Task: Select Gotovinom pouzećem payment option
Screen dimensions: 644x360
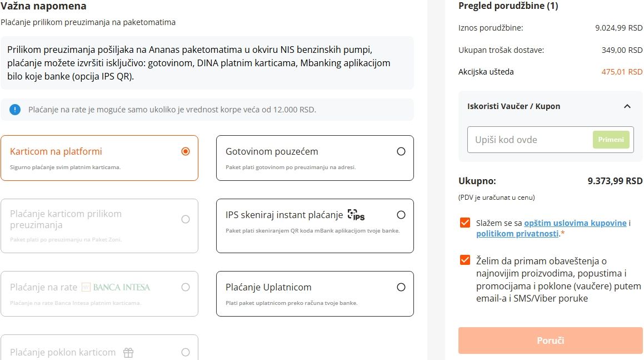Action: [401, 151]
